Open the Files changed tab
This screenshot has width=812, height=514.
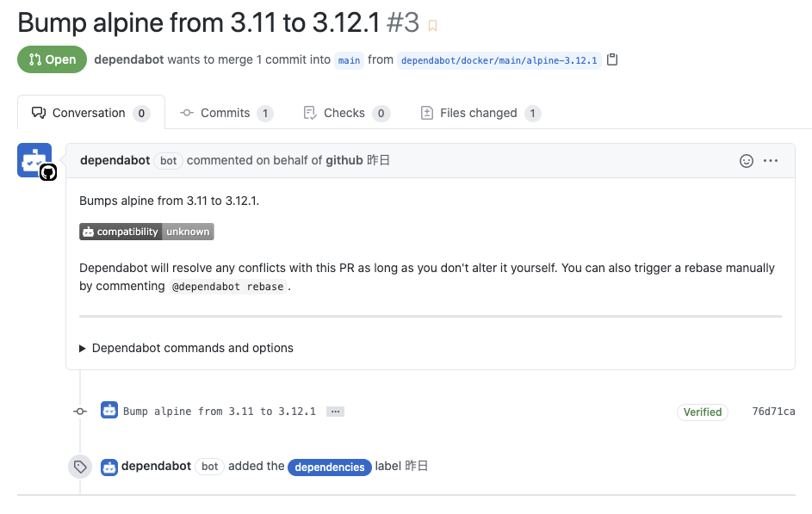[x=479, y=113]
